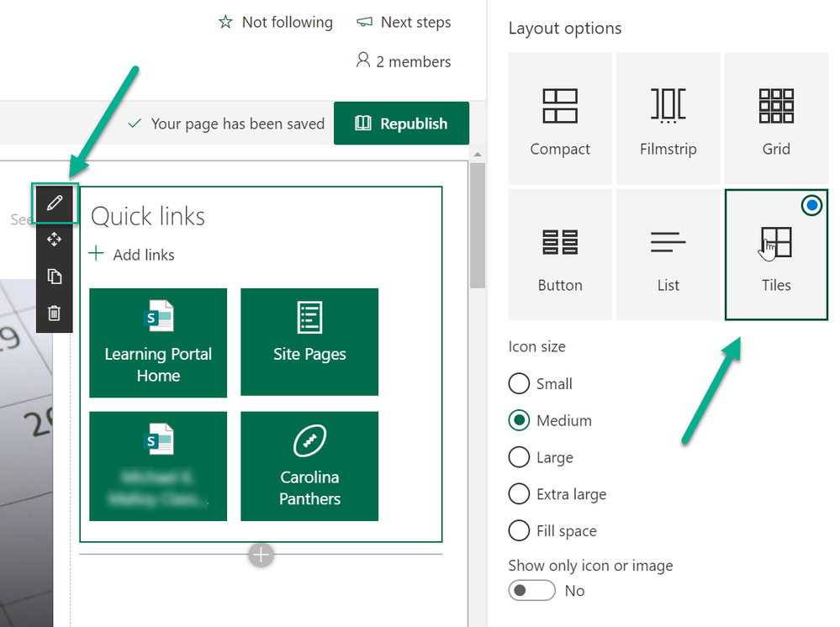Image resolution: width=840 pixels, height=627 pixels.
Task: Click the Quick links title text
Action: (148, 216)
